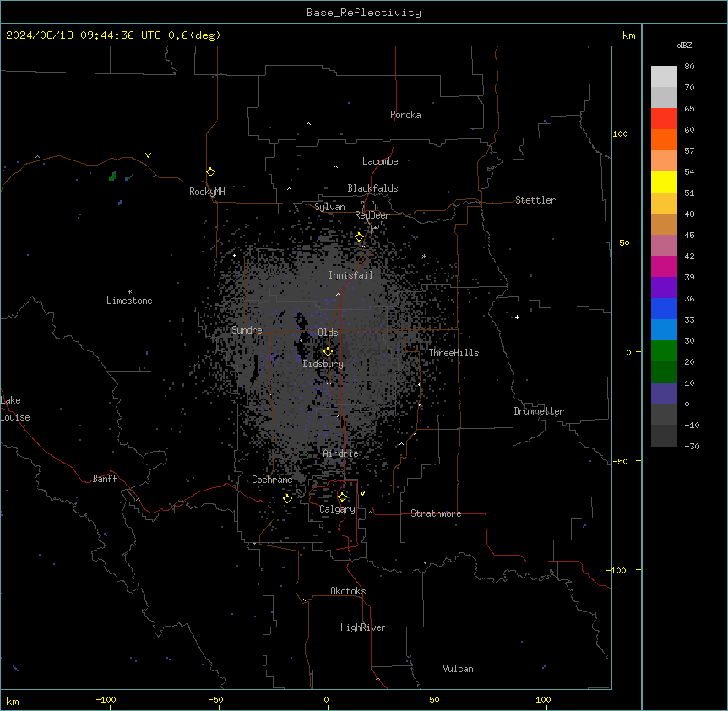Viewport: 728px width, 711px height.
Task: Click the yellow diamond marker above Calgary
Action: (342, 497)
